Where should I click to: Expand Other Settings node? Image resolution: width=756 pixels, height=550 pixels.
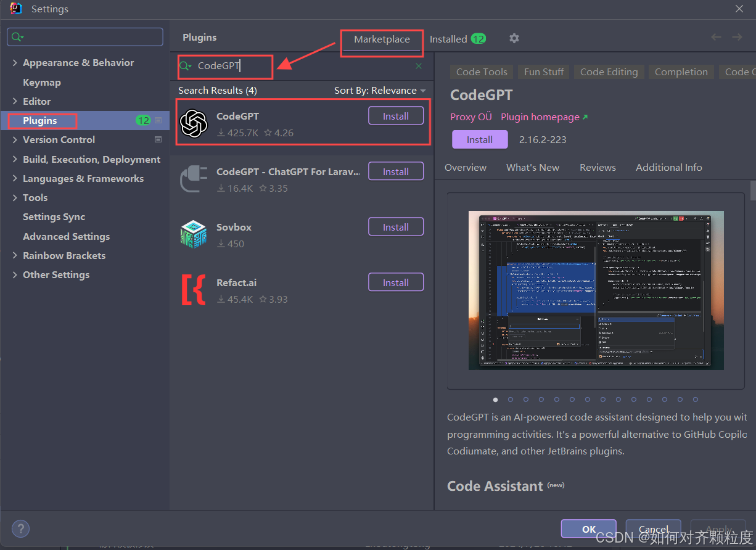pos(15,274)
